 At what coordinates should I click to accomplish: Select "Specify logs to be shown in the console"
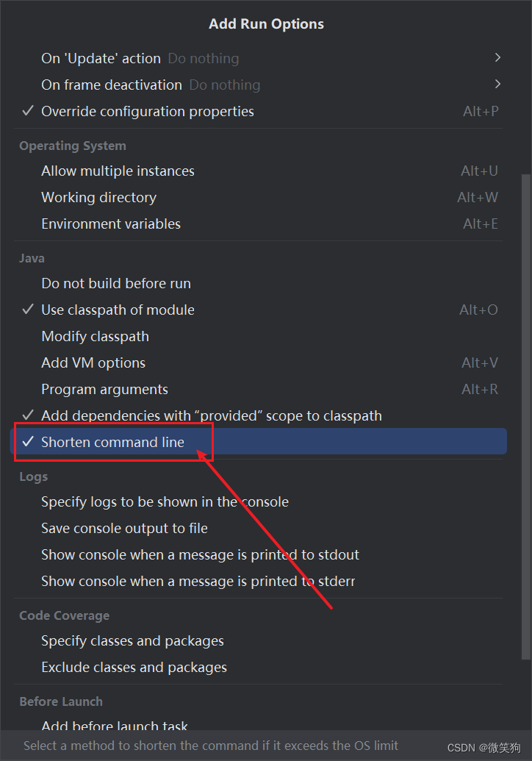point(165,501)
